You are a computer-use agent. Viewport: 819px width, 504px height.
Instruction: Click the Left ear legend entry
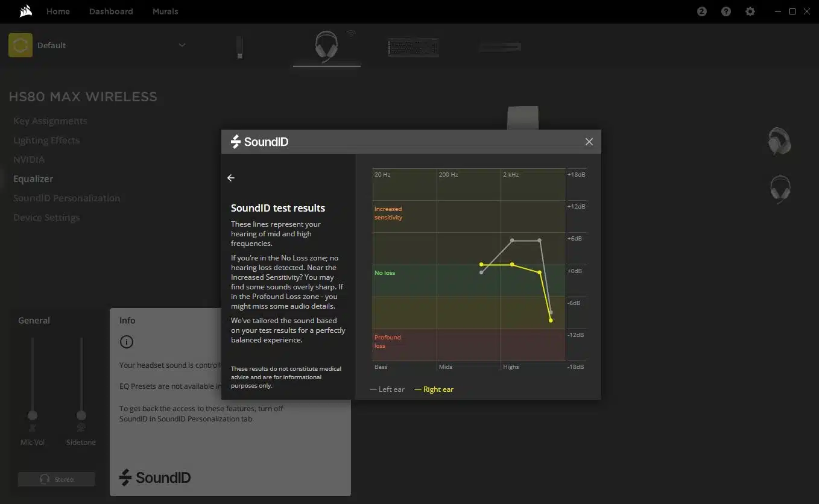[x=387, y=389]
